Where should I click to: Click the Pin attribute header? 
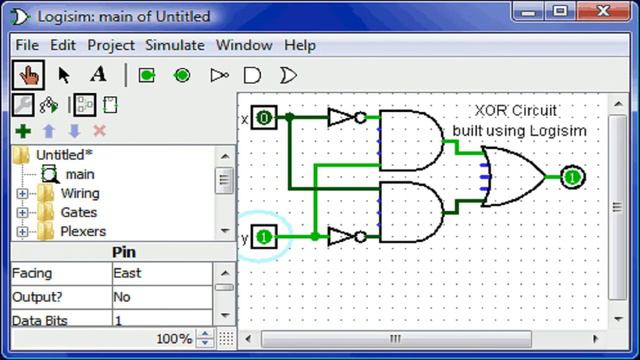tap(124, 252)
